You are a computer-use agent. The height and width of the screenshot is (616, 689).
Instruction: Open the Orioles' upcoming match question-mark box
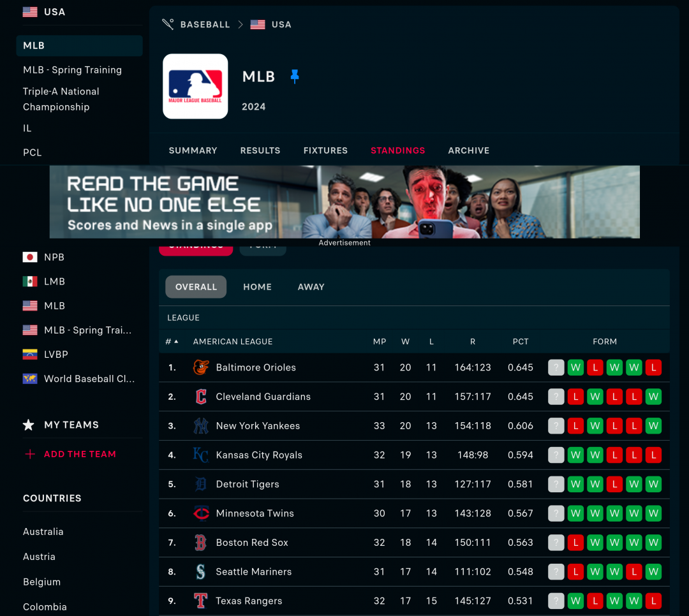(x=556, y=367)
